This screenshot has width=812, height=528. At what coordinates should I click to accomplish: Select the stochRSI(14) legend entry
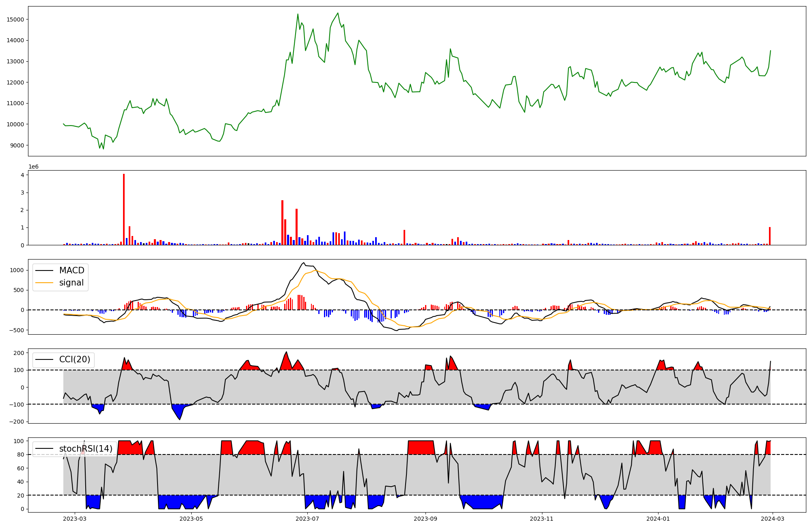(x=86, y=449)
